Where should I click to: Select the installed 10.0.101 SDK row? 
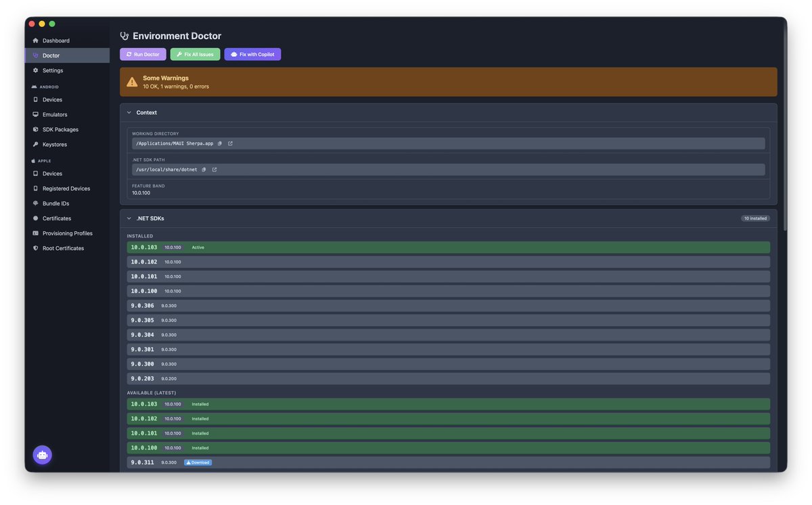pyautogui.click(x=448, y=276)
